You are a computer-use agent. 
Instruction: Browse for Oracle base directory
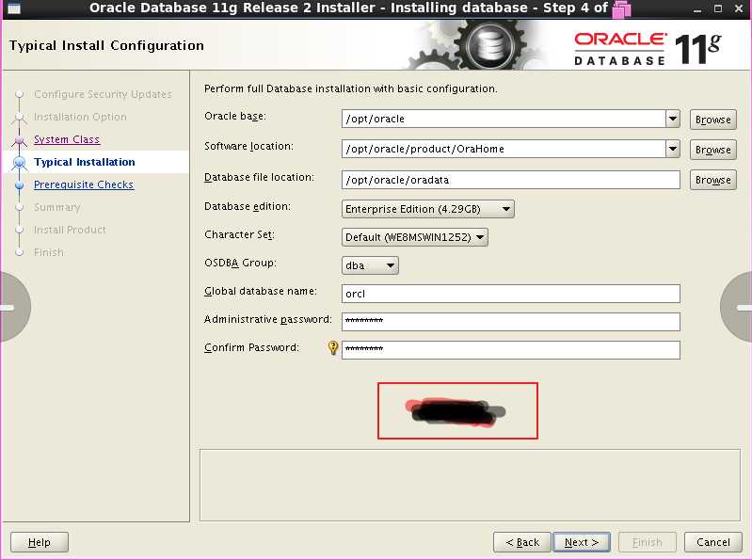pos(712,120)
